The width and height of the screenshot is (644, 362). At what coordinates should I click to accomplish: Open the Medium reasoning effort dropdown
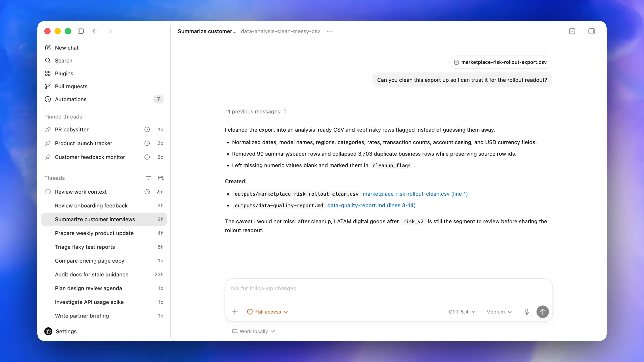coord(499,312)
